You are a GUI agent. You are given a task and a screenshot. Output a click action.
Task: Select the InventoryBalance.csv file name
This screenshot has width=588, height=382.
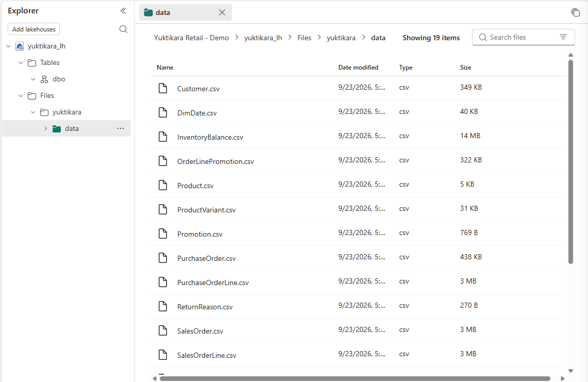coord(210,137)
